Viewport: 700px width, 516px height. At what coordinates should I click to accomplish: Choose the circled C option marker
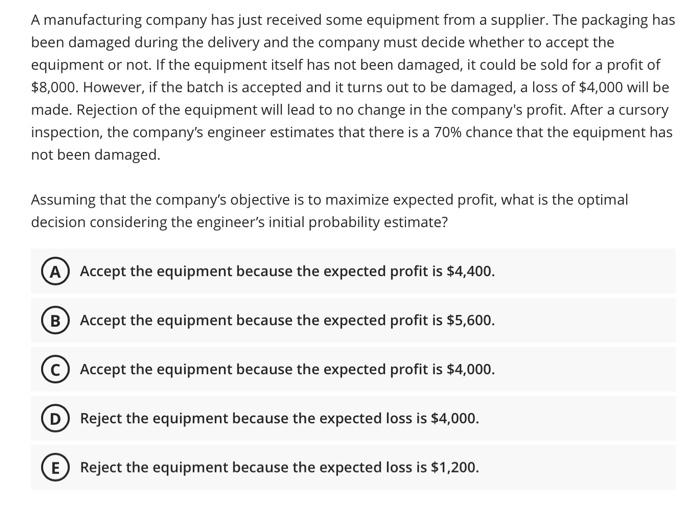click(54, 370)
